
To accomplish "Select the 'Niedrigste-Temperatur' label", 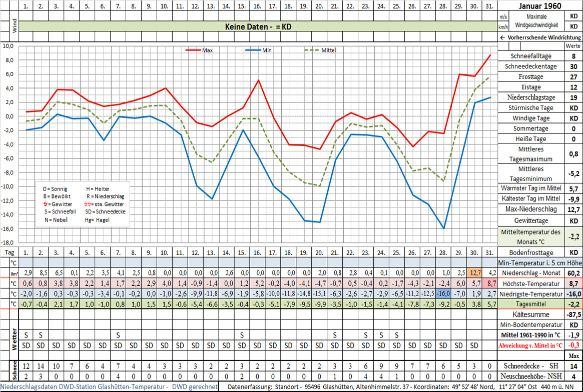I will [x=531, y=294].
